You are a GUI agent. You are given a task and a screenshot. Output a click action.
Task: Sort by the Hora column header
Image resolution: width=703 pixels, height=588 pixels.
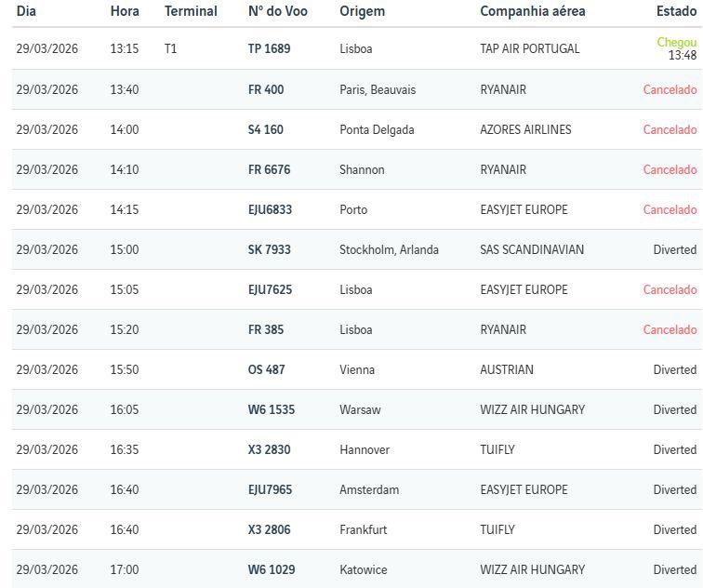click(x=125, y=11)
